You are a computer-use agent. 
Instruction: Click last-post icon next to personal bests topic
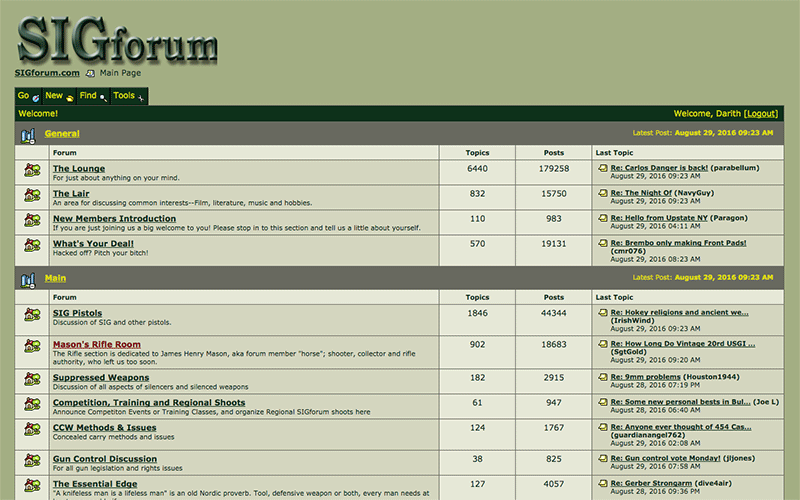603,402
